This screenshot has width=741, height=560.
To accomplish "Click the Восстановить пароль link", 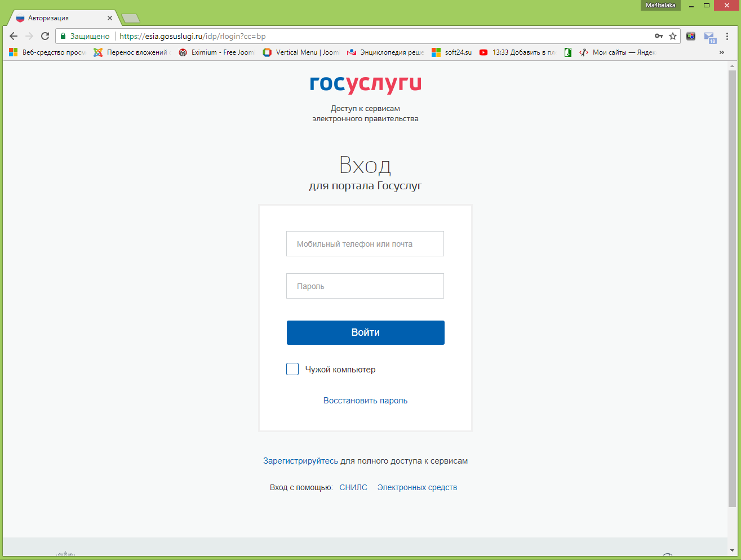I will (x=365, y=401).
